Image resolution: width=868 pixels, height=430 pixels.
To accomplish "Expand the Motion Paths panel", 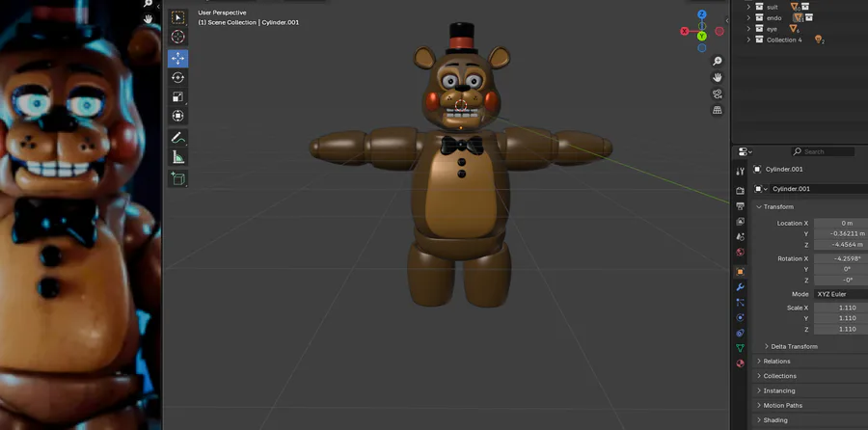I will (759, 406).
